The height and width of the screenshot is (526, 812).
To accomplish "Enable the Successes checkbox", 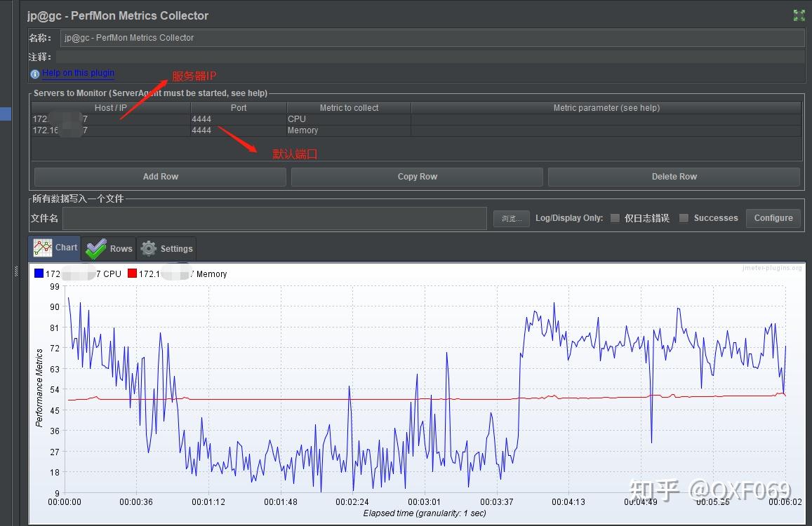I will coord(684,218).
